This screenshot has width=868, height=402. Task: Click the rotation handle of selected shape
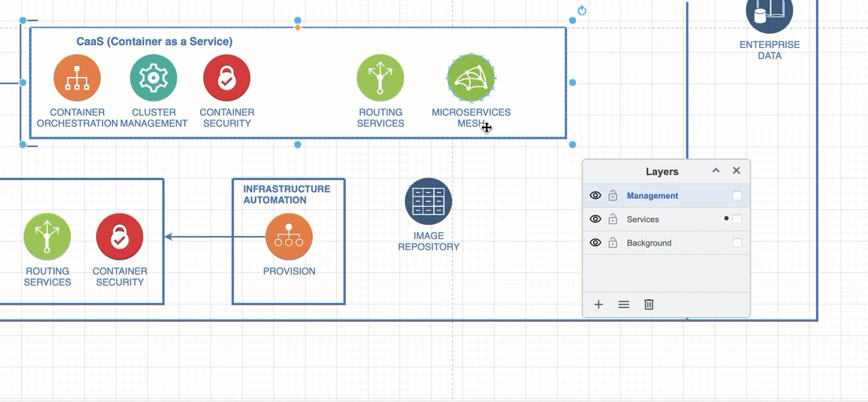[582, 11]
